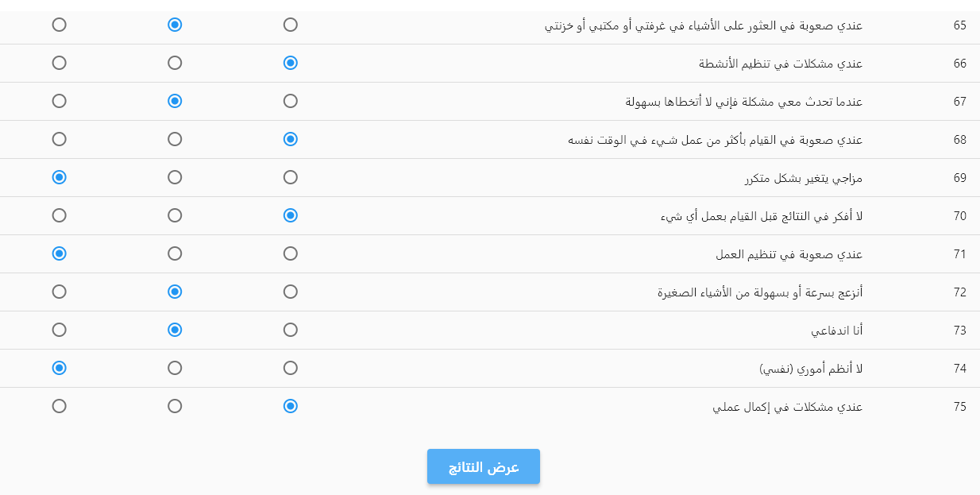Pick the leftmost radio for question 66
This screenshot has height=495, width=980.
(x=59, y=63)
